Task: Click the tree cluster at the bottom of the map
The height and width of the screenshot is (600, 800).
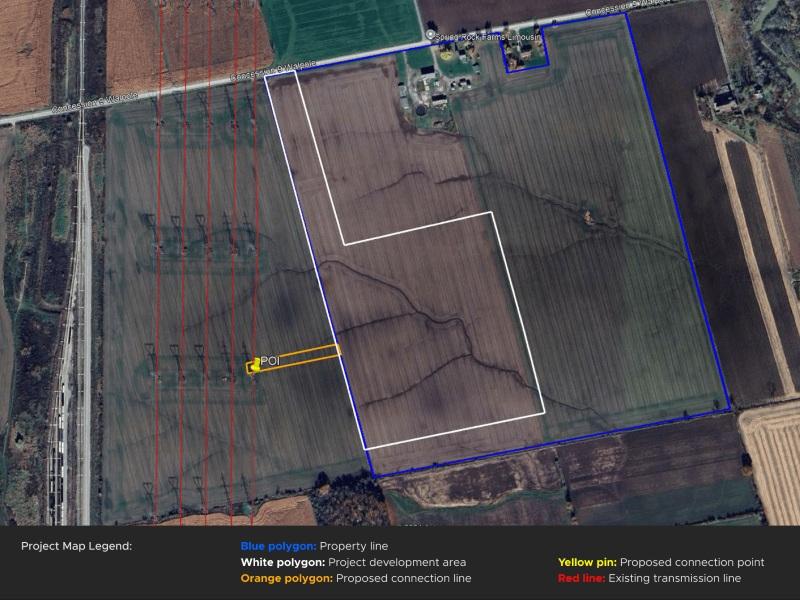Action: pos(347,498)
